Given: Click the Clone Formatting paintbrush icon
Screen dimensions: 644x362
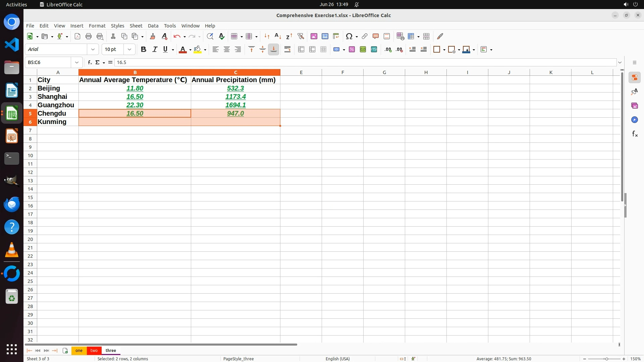Looking at the screenshot, I should (153, 36).
